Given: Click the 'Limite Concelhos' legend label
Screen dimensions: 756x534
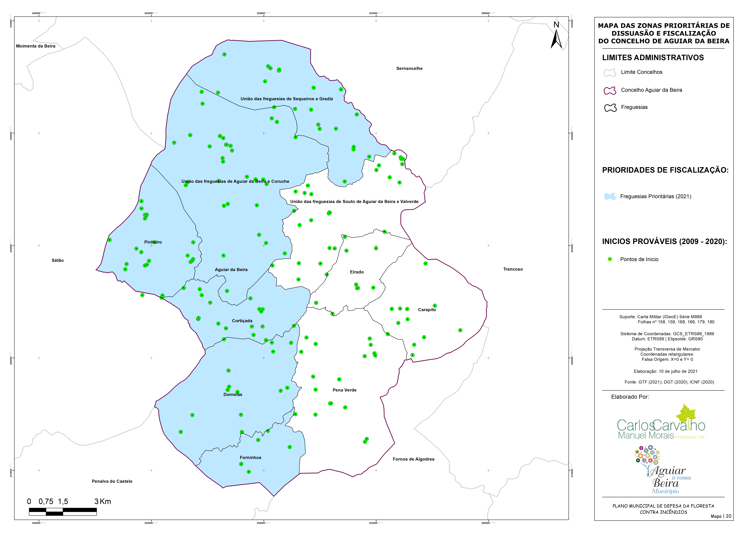Looking at the screenshot, I should click(641, 72).
